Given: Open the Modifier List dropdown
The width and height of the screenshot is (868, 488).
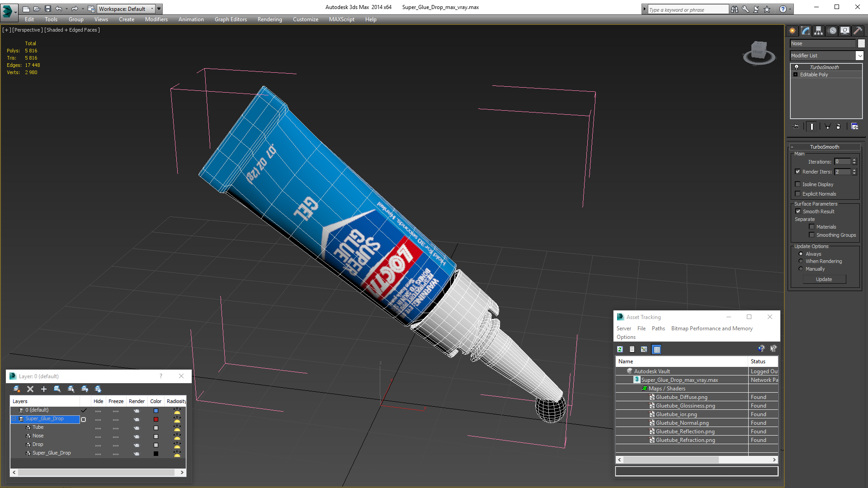Looking at the screenshot, I should tap(859, 56).
